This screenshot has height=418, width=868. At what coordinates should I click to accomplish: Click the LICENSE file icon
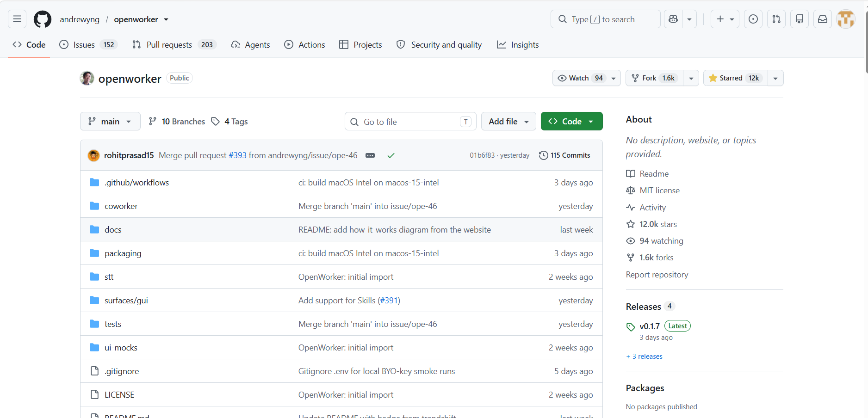[95, 394]
